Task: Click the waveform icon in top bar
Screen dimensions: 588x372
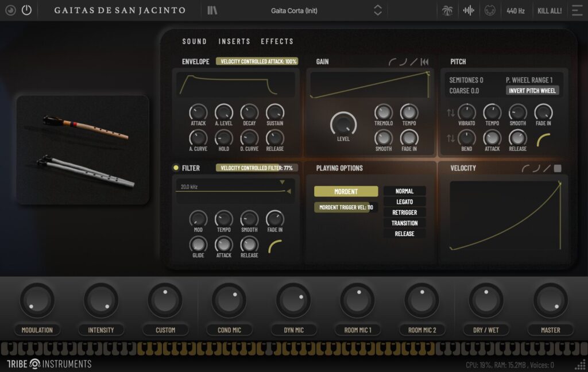Action: coord(469,10)
